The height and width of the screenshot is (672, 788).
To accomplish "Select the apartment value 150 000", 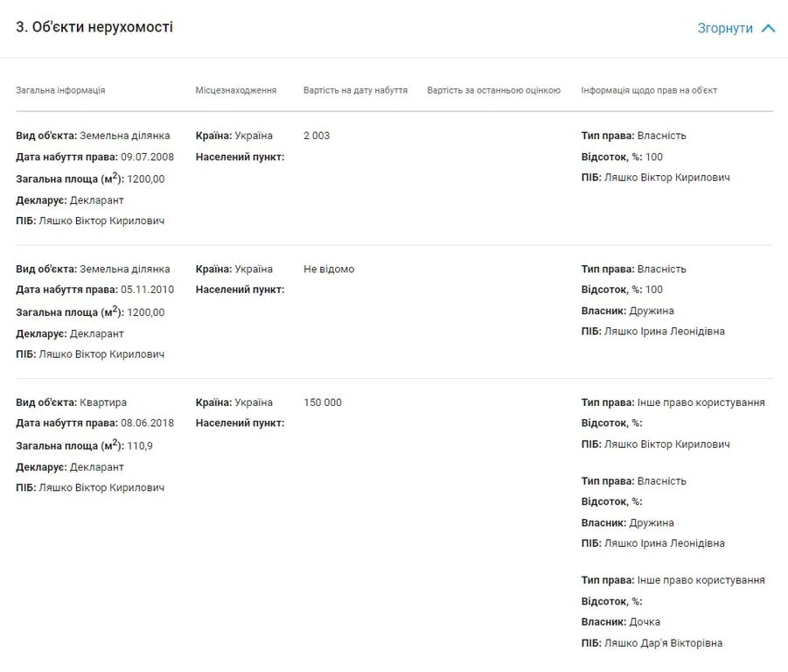I will click(x=323, y=402).
